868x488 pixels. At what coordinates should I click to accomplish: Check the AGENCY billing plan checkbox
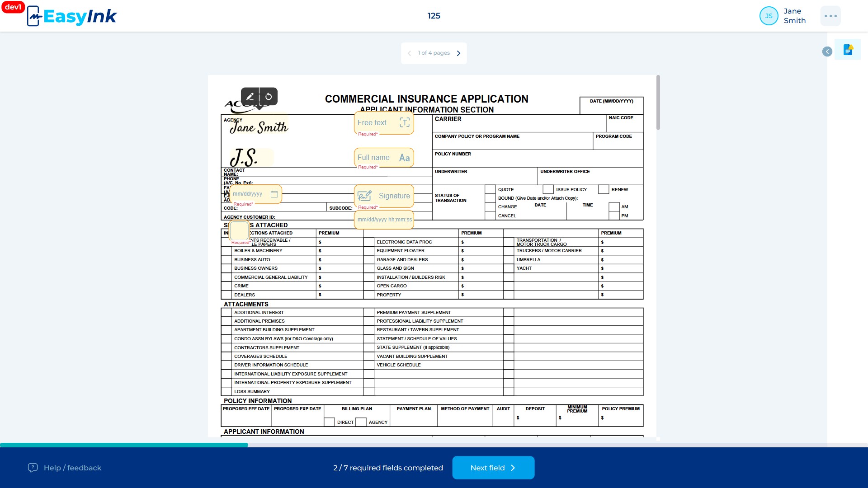tap(361, 422)
